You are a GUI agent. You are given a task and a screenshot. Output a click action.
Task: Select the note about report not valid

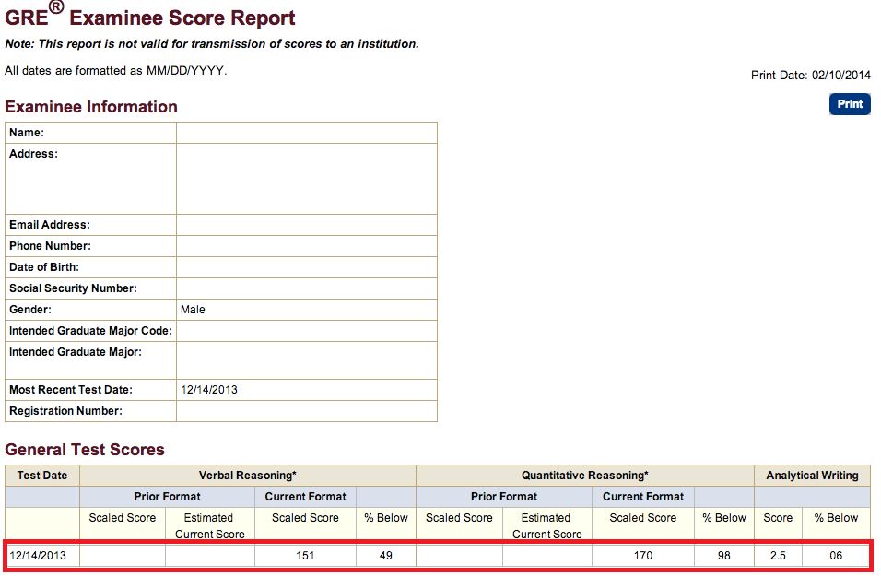(212, 44)
